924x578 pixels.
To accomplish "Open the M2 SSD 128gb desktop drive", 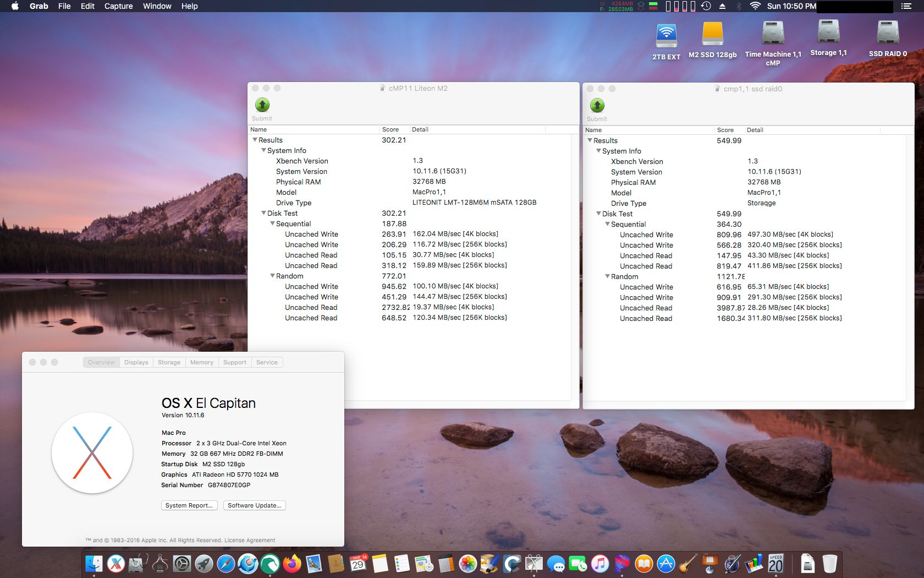I will click(x=712, y=34).
